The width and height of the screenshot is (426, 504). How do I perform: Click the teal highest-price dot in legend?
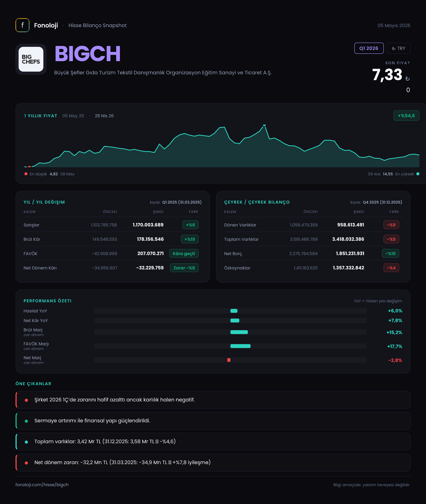pyautogui.click(x=418, y=174)
